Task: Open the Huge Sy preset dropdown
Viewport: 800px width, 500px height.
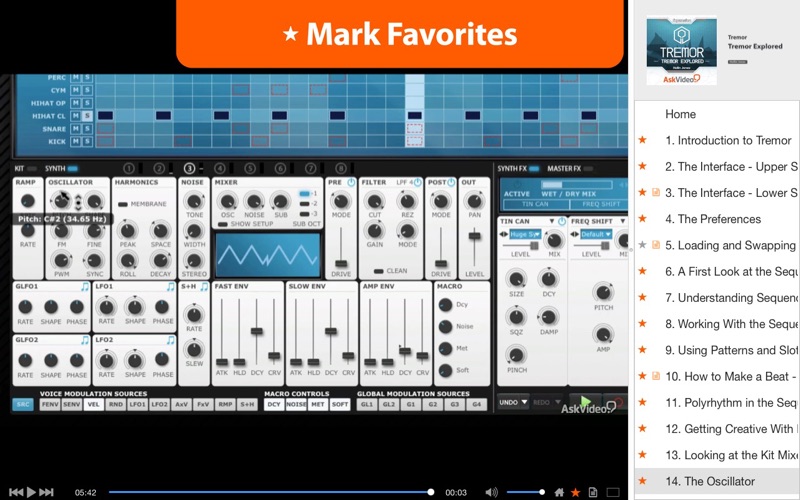Action: pos(525,234)
